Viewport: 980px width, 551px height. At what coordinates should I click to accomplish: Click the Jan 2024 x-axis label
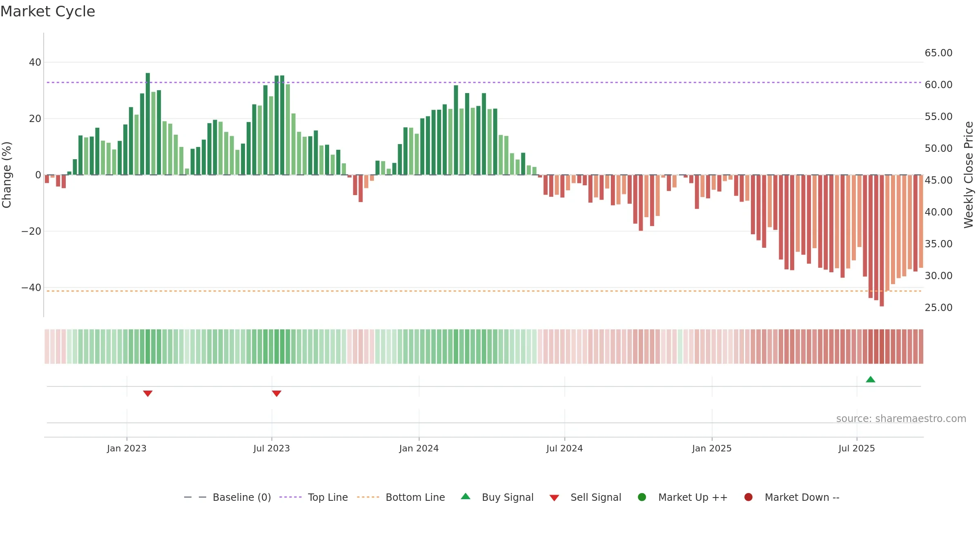click(x=419, y=448)
